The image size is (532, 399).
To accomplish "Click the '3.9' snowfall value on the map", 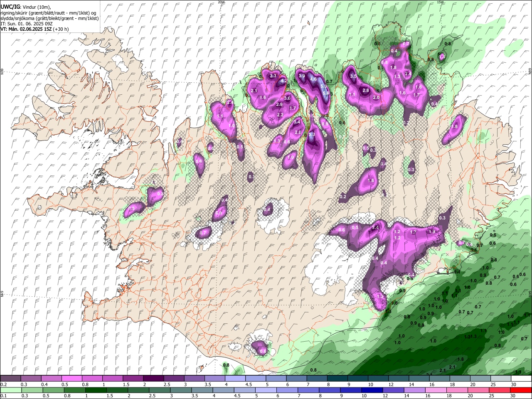I will [302, 76].
